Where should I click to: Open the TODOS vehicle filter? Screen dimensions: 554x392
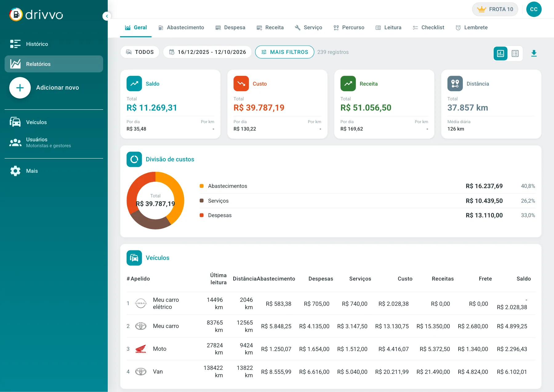pos(140,52)
